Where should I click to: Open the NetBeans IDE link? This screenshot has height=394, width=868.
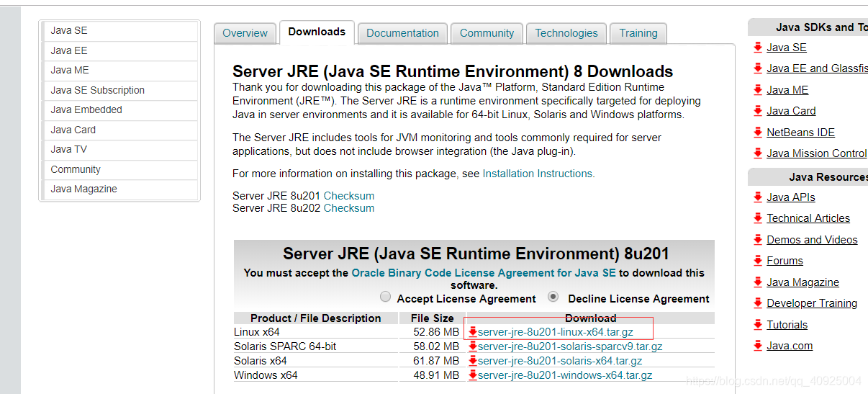click(801, 133)
